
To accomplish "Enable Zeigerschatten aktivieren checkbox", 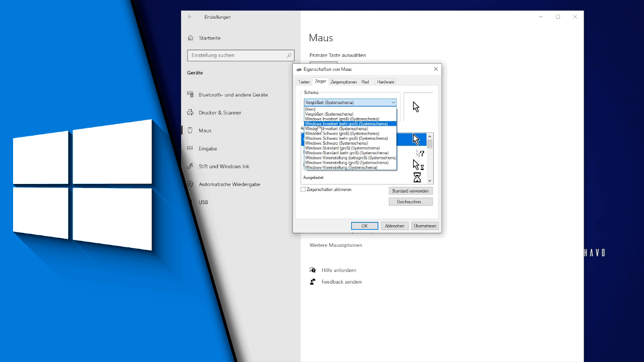I will click(x=303, y=190).
